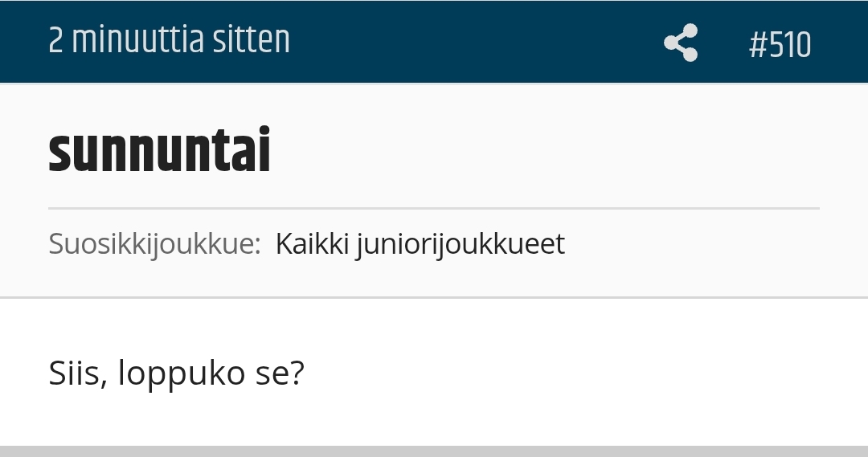Click the number 2 in the timestamp
Image resolution: width=868 pixels, height=457 pixels.
click(x=55, y=41)
